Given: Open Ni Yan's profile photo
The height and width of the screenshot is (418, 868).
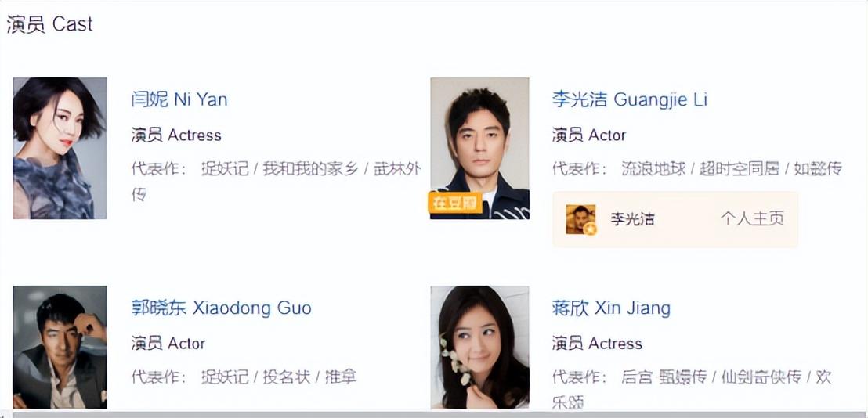Looking at the screenshot, I should [60, 148].
